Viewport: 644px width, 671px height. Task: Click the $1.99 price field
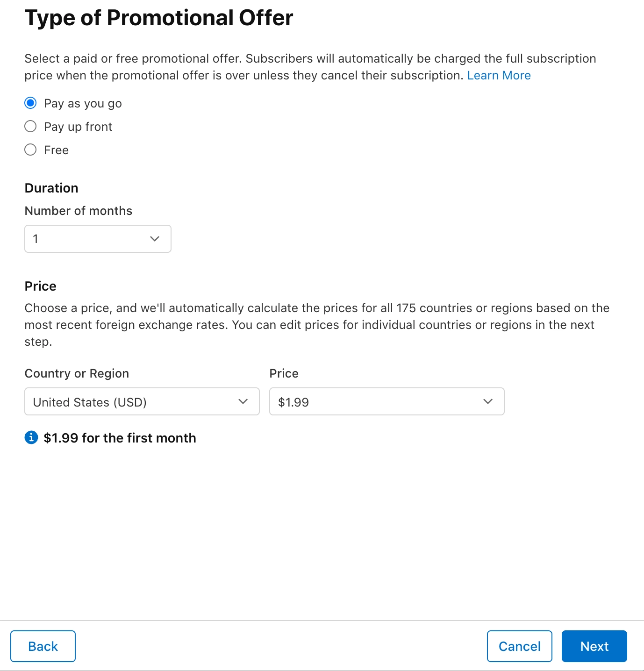pos(327,401)
